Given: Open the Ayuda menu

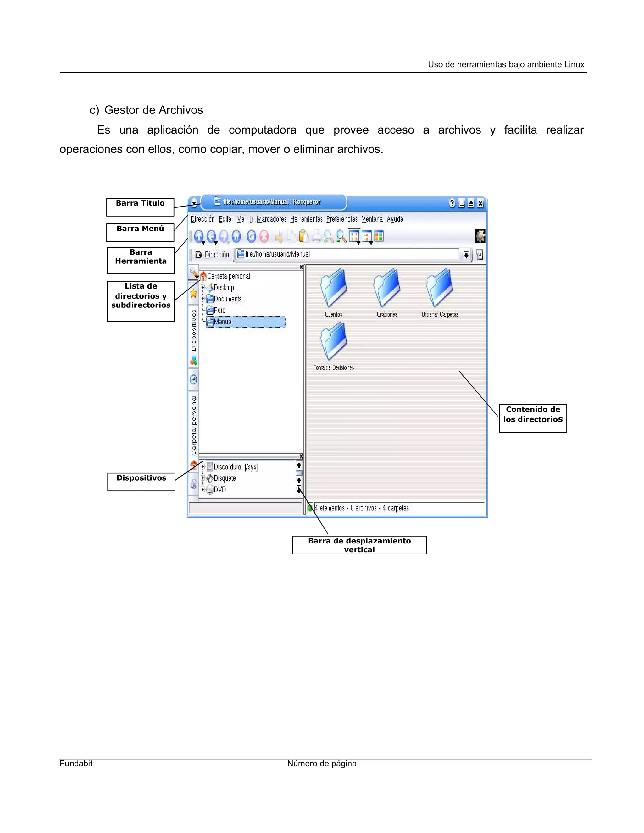Looking at the screenshot, I should click(395, 220).
